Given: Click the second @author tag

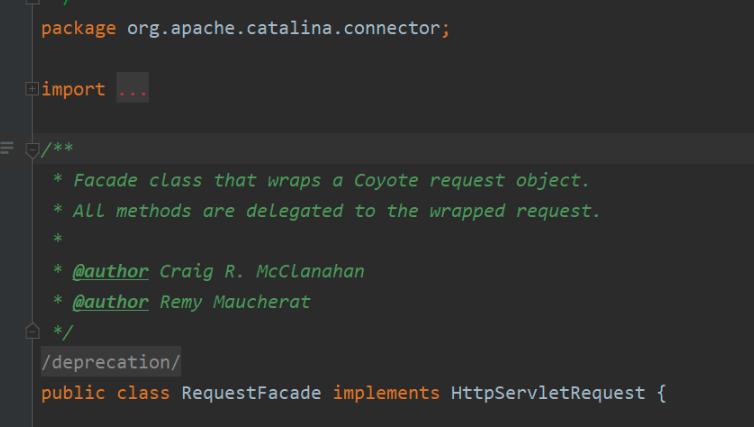Looking at the screenshot, I should click(x=110, y=301).
